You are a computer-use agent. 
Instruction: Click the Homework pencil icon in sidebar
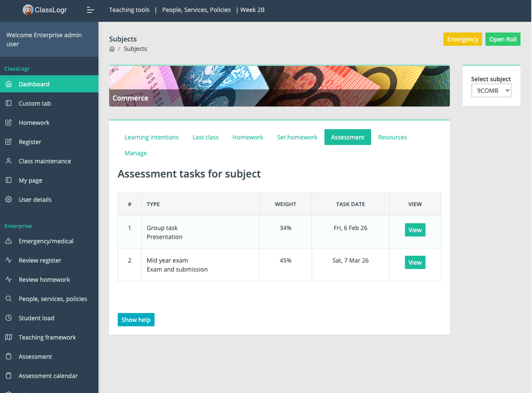coord(9,123)
